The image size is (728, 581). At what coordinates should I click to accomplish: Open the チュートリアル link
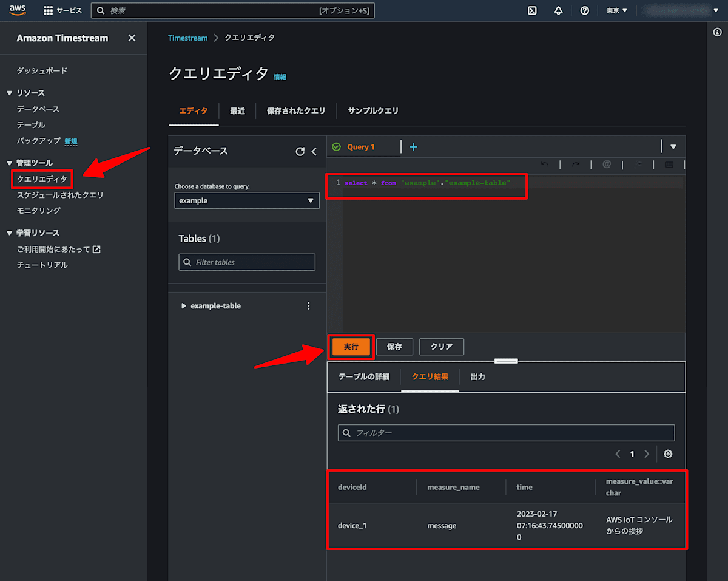coord(42,265)
